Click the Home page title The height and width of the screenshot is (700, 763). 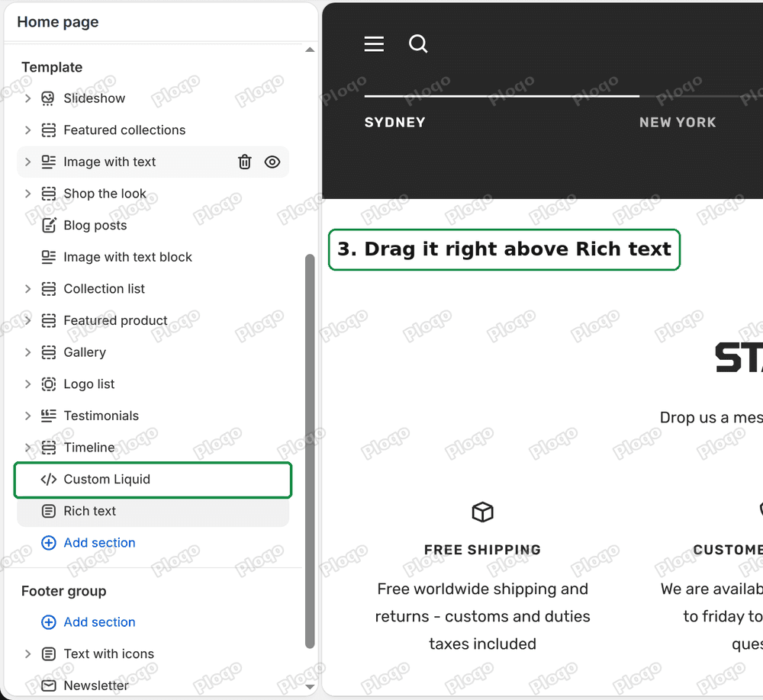pyautogui.click(x=57, y=22)
